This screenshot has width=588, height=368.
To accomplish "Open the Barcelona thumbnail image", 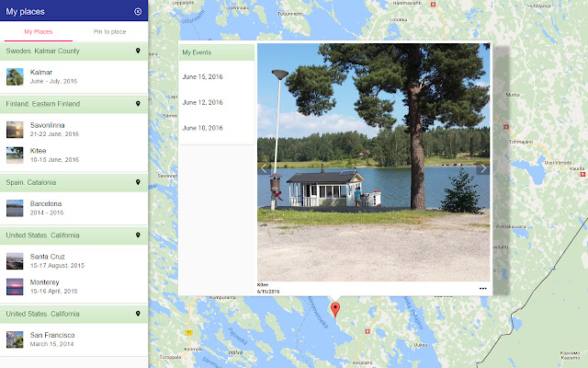I will (15, 208).
